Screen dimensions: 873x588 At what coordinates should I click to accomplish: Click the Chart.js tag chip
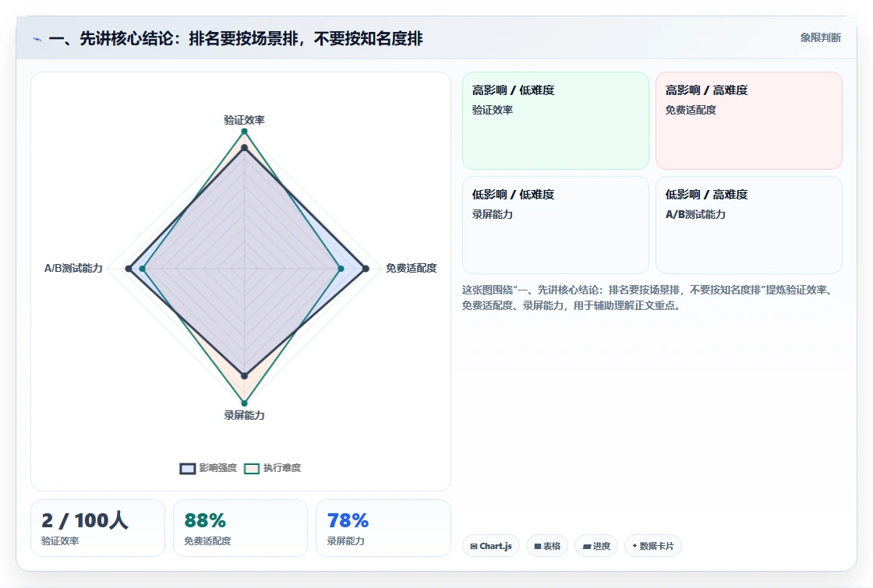point(491,546)
